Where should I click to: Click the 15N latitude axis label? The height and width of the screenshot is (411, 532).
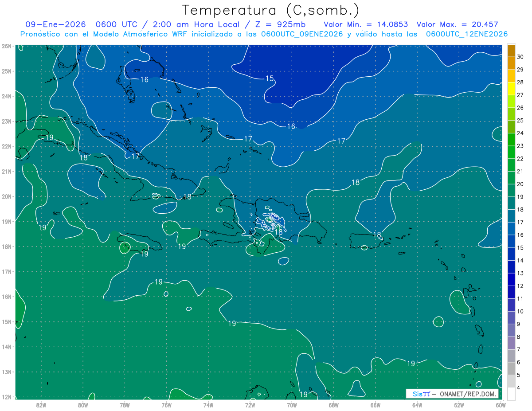tap(6, 321)
